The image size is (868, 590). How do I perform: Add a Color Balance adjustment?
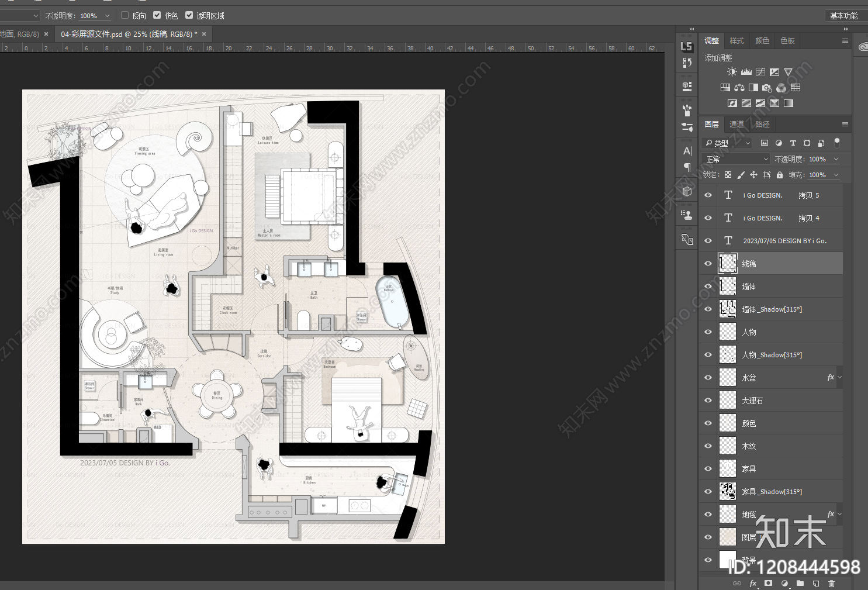[x=739, y=88]
